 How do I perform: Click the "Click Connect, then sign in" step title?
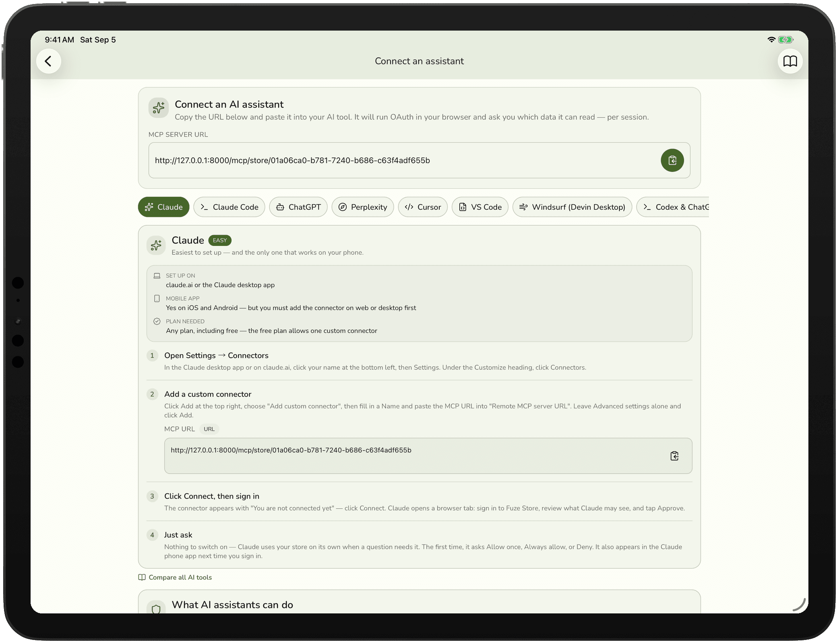point(212,496)
